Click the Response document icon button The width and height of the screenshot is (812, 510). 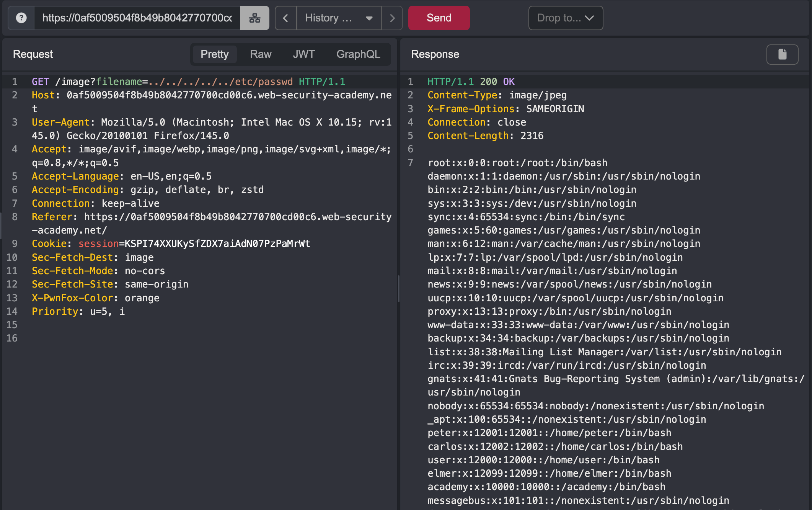point(782,54)
